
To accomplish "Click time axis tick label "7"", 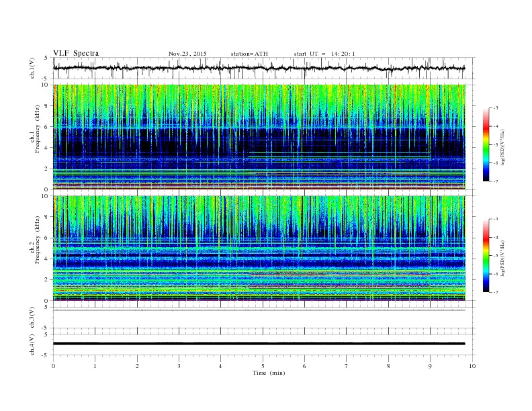I will (x=347, y=366).
